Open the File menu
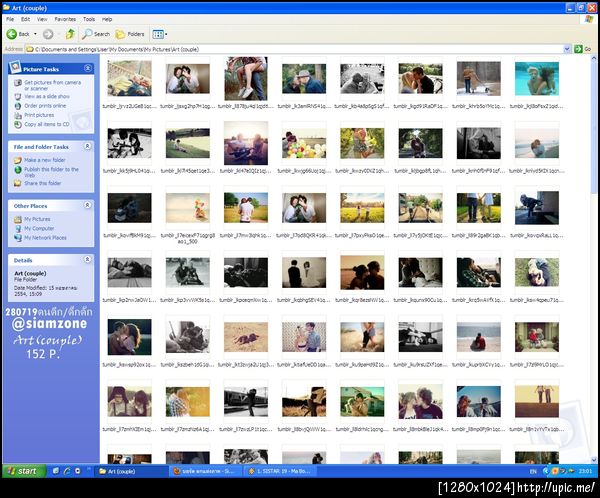The width and height of the screenshot is (600, 498). click(x=10, y=19)
